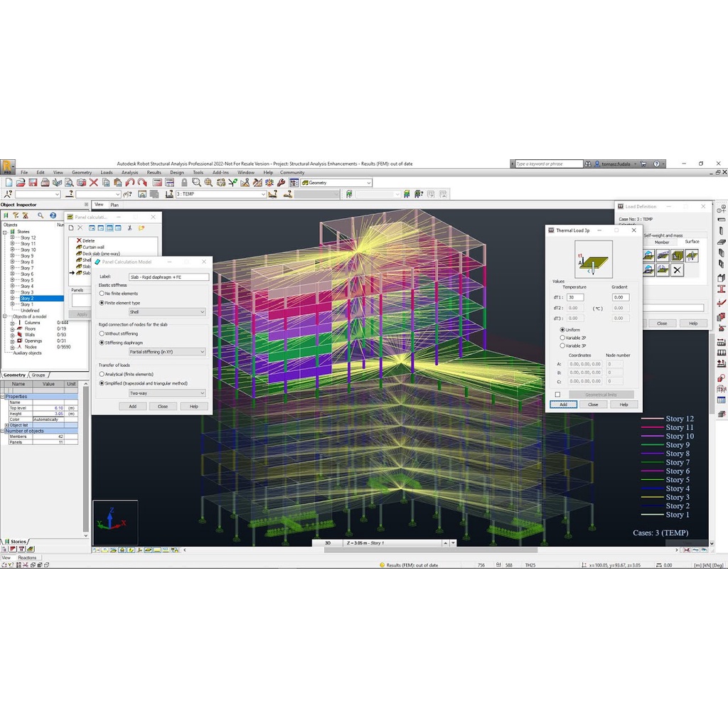Click Help in the Panel Calculation Model dialog

(193, 407)
